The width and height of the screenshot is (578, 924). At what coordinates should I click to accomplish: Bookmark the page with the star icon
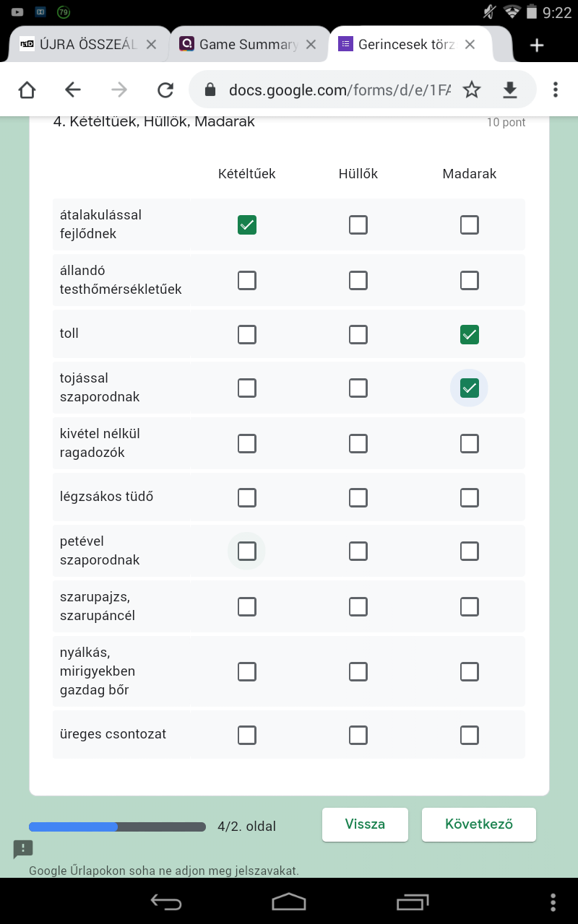point(472,90)
